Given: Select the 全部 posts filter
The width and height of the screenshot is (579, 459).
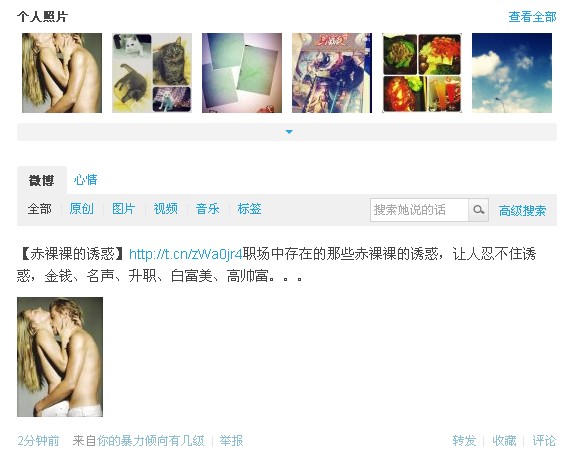Looking at the screenshot, I should tap(40, 209).
